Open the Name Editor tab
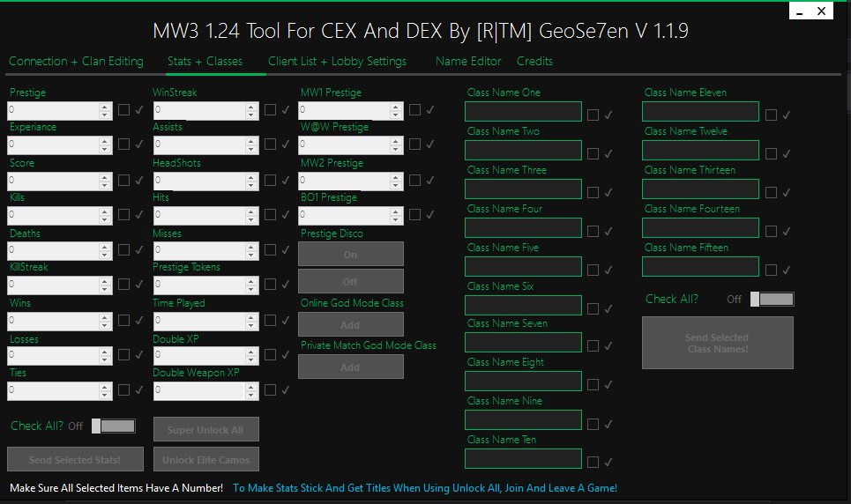Image resolution: width=851 pixels, height=504 pixels. [468, 62]
